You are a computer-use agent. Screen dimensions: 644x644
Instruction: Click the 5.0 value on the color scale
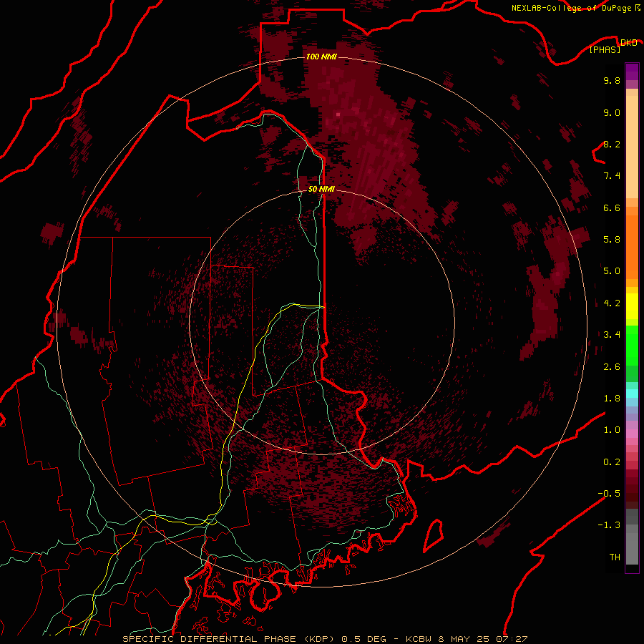[x=612, y=271]
